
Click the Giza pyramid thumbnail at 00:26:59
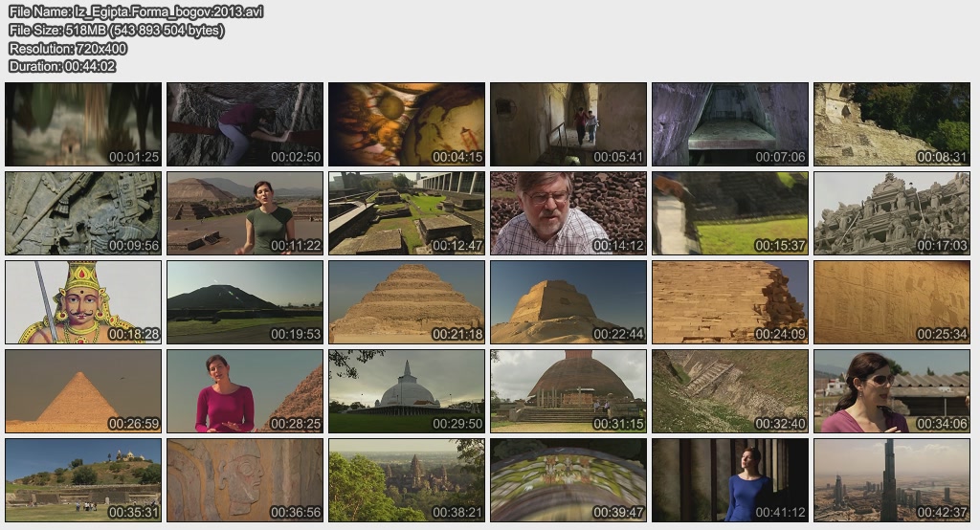pyautogui.click(x=83, y=391)
